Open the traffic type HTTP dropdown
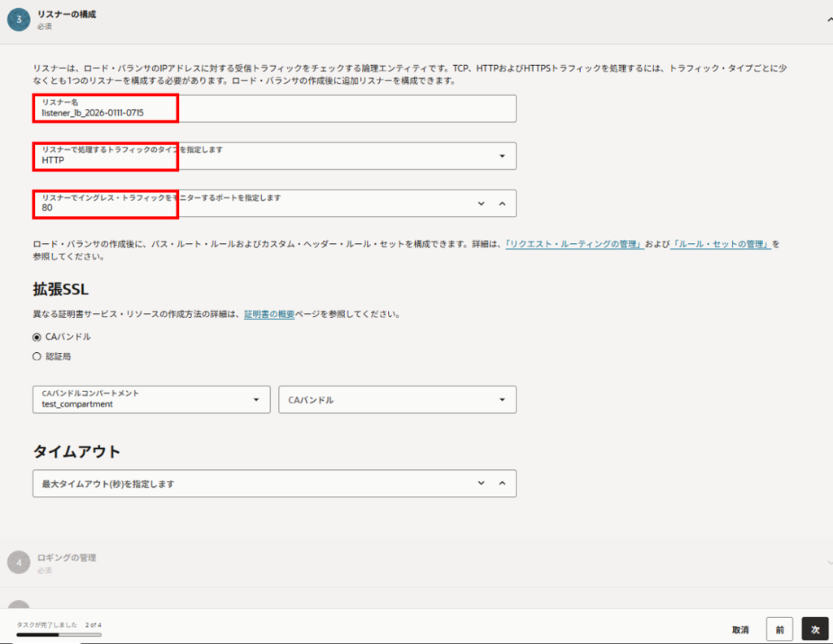Viewport: 833px width, 644px height. pos(501,156)
